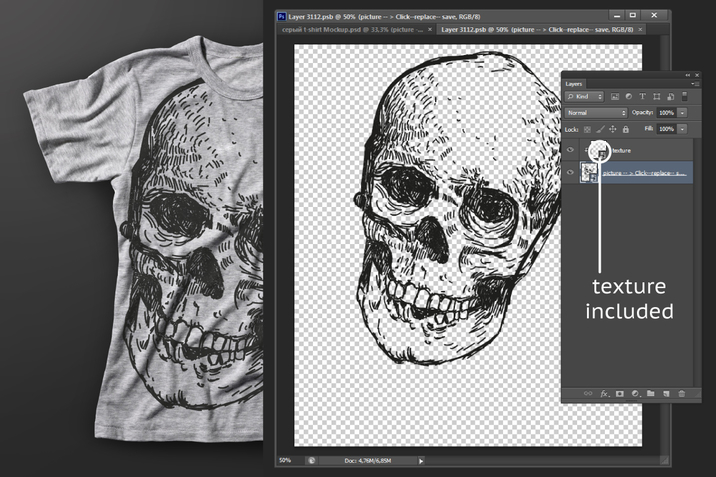Open the Kind filter dropdown
The width and height of the screenshot is (716, 477).
coord(584,97)
